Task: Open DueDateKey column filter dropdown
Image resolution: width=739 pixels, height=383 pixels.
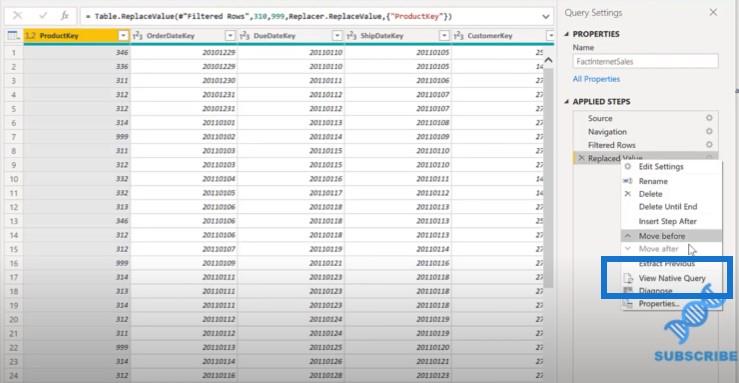Action: point(337,36)
